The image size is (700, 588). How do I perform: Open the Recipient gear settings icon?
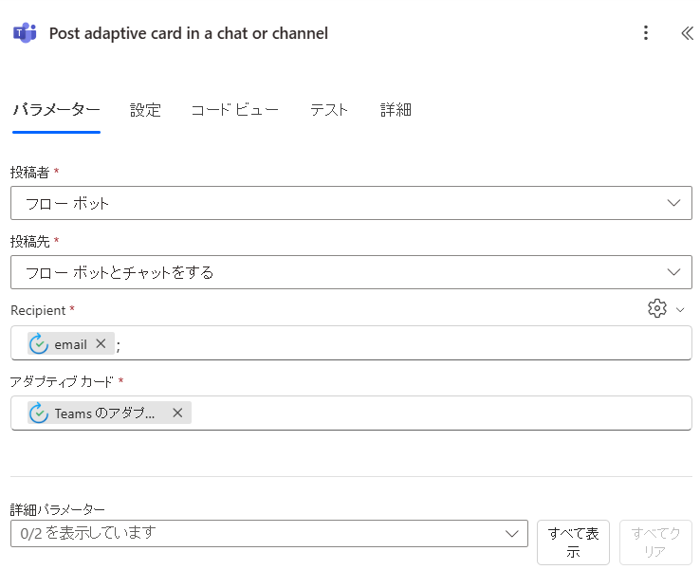coord(657,308)
